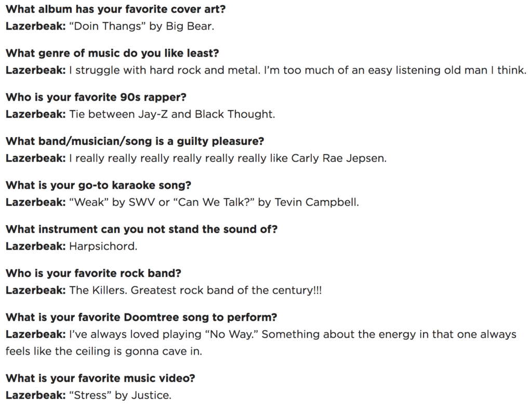Click the guilty pleasure question heading

click(135, 141)
